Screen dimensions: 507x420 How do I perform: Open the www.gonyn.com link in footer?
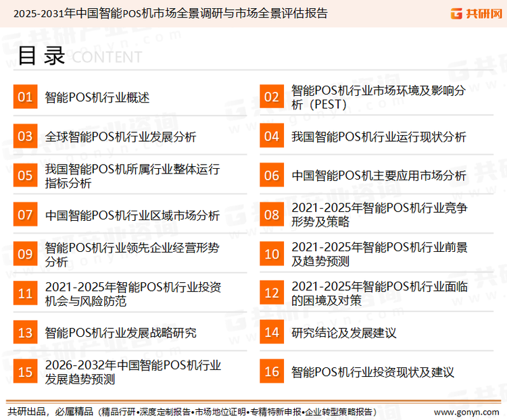466,413
